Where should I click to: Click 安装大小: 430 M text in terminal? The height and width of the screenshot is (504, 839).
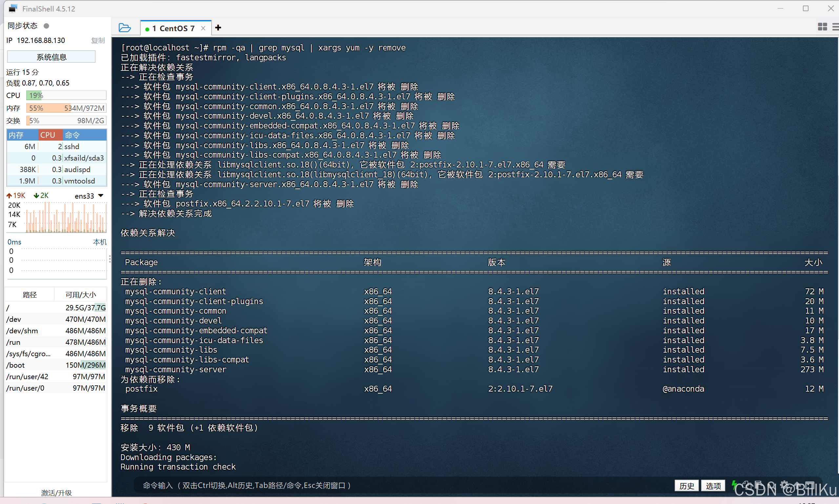(x=155, y=448)
